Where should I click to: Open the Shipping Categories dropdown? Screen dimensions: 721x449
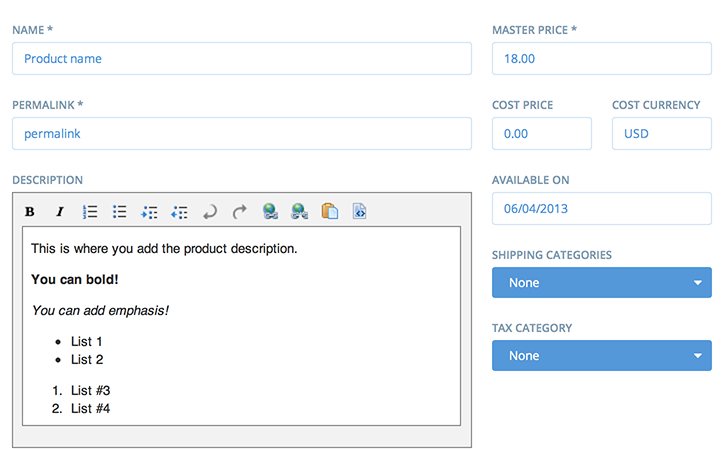[601, 282]
